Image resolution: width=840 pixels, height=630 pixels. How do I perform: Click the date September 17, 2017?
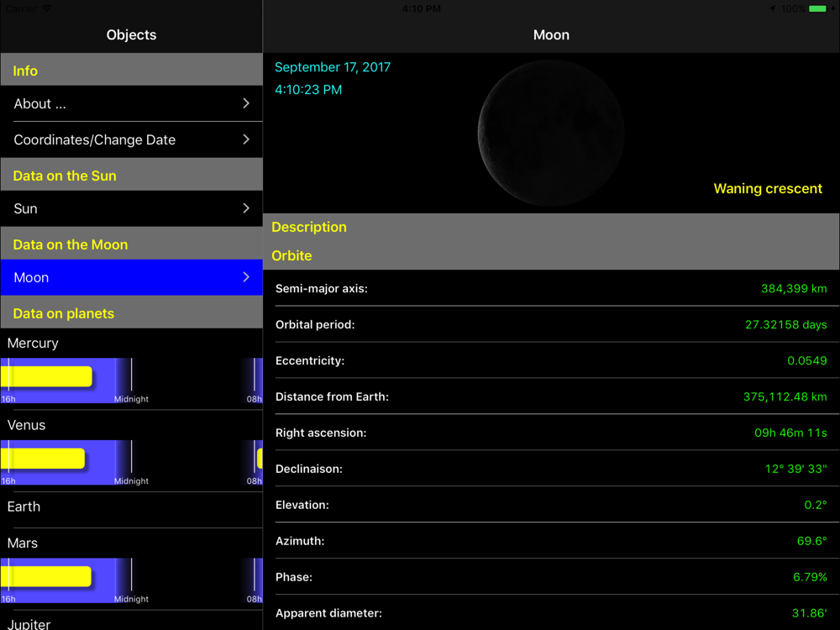pyautogui.click(x=333, y=67)
